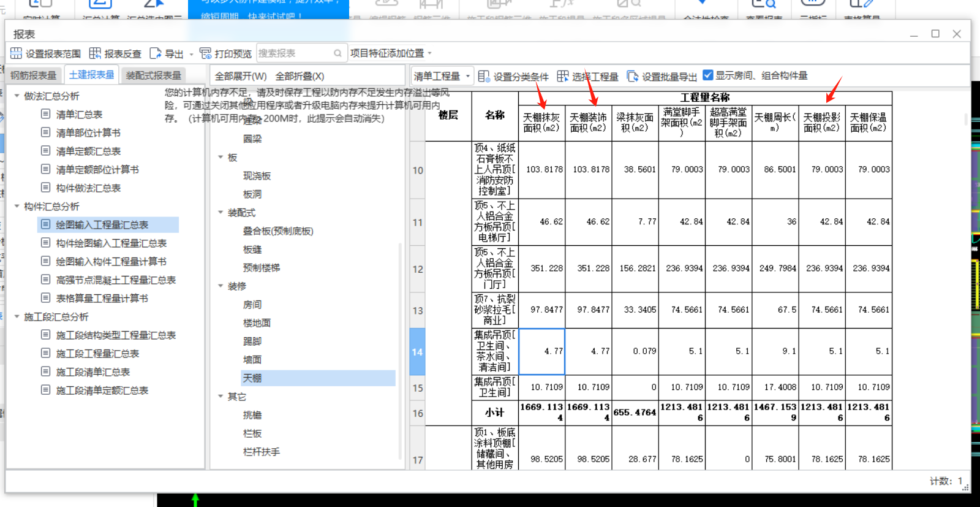
Task: Select 楼地面 in component tree
Action: pyautogui.click(x=257, y=323)
